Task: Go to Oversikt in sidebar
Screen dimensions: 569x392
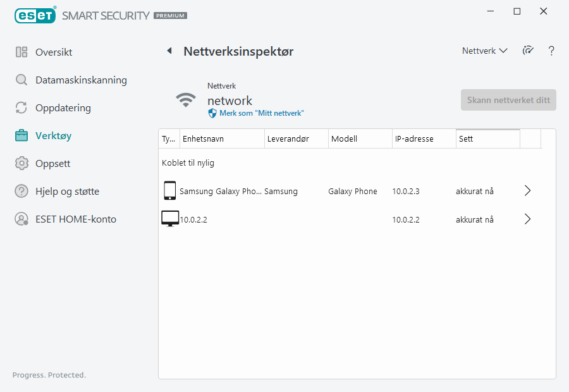Action: tap(54, 52)
